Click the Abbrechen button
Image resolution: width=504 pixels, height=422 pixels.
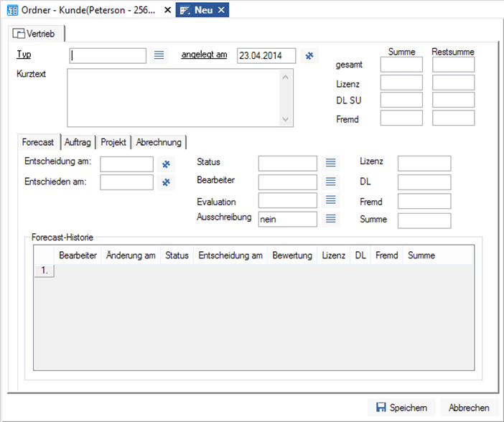click(x=469, y=408)
